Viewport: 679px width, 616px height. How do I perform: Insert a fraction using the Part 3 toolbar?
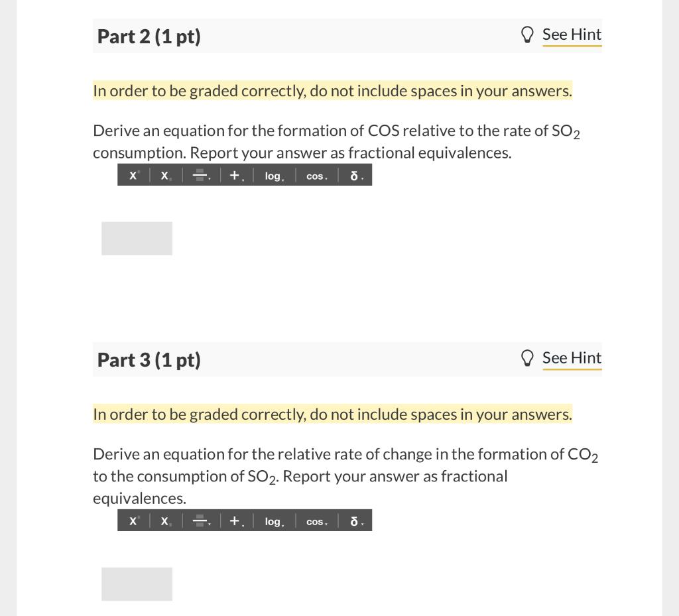(x=200, y=521)
